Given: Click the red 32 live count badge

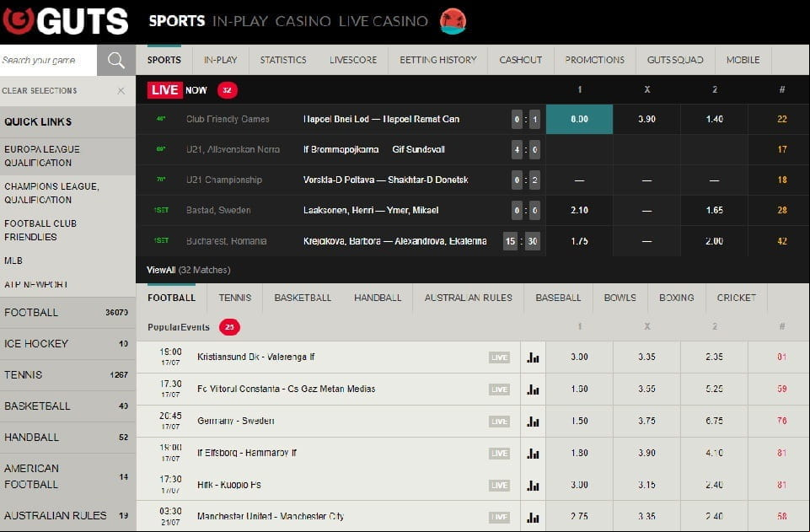Looking at the screenshot, I should pos(227,90).
